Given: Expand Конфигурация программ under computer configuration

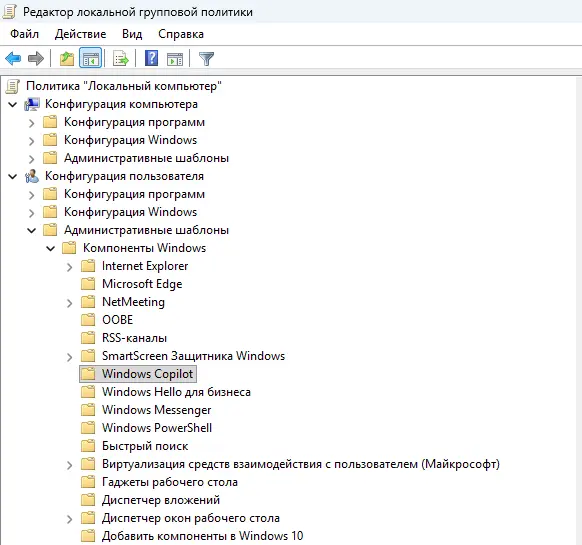Looking at the screenshot, I should (32, 123).
